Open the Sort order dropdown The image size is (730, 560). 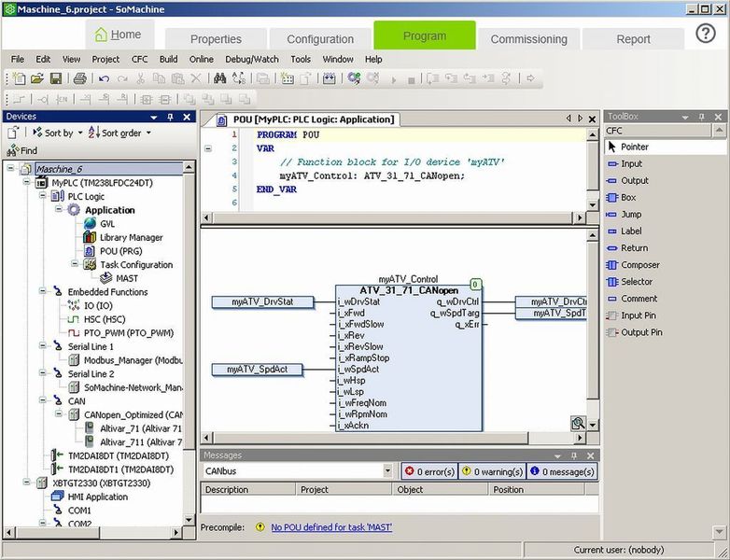(119, 133)
